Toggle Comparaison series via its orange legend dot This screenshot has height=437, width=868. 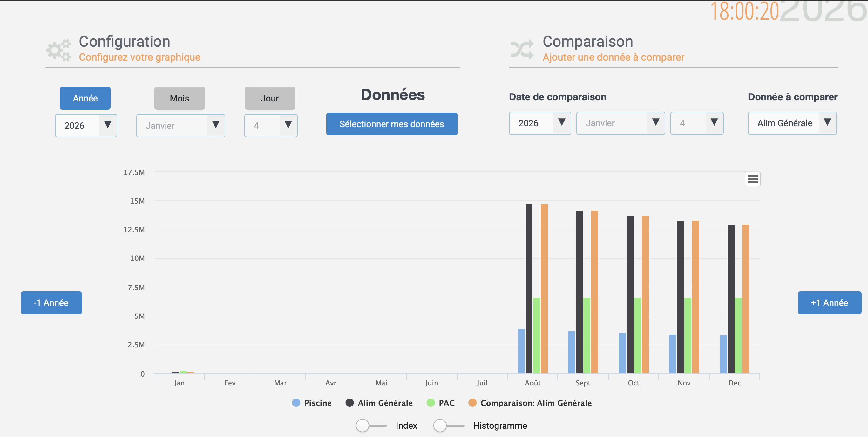click(x=472, y=403)
